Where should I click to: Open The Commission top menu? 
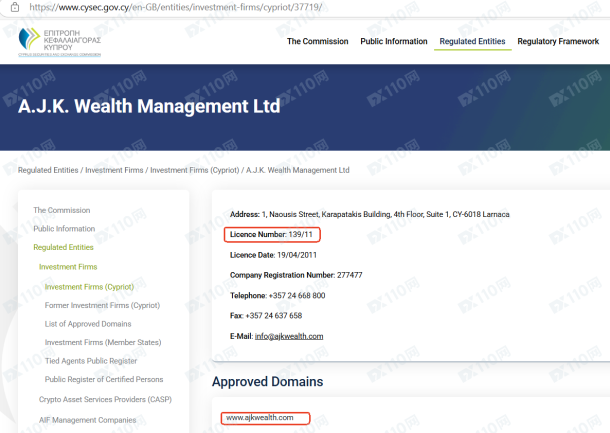(x=317, y=42)
